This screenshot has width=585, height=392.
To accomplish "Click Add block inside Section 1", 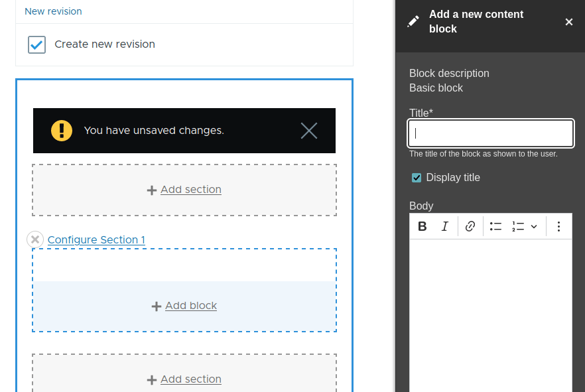I will click(184, 306).
